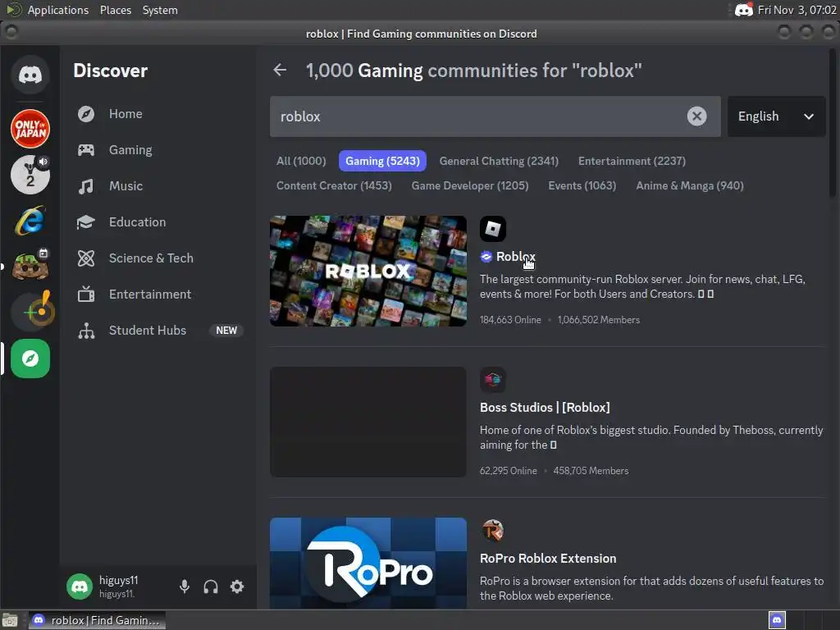
Task: Click the Science & Tech atom icon
Action: click(85, 258)
